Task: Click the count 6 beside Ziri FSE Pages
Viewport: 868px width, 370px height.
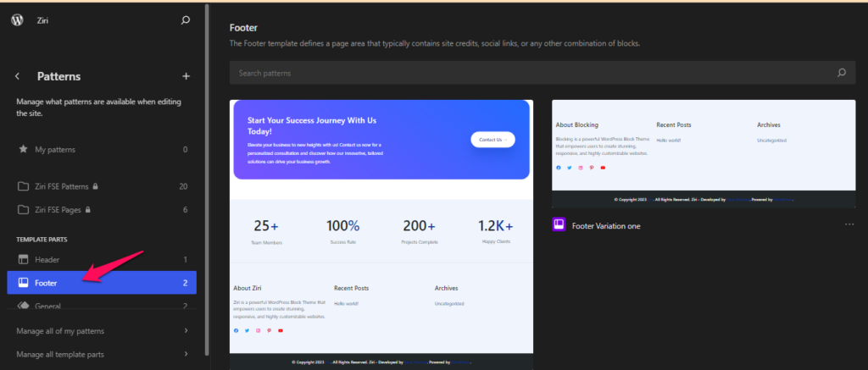Action: (x=186, y=210)
